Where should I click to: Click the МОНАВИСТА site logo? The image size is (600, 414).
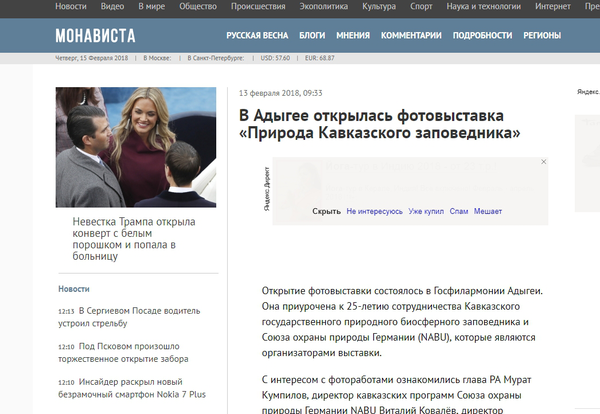(95, 36)
